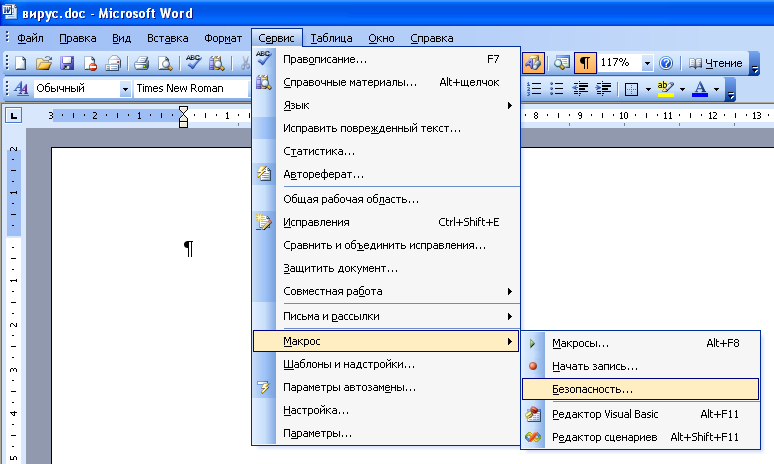Apply numbered list formatting
The height and width of the screenshot is (464, 774).
534,88
